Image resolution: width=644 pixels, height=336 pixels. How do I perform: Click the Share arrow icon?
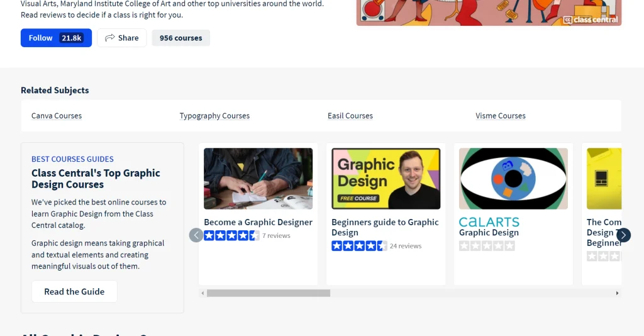click(x=110, y=38)
